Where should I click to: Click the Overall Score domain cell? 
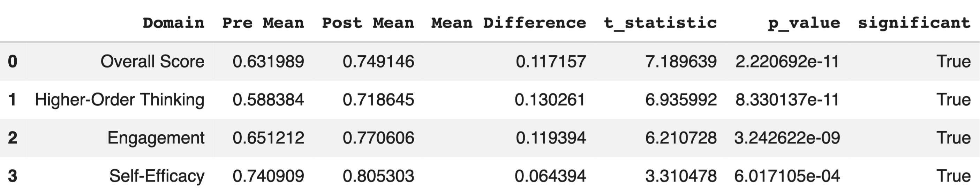point(152,61)
